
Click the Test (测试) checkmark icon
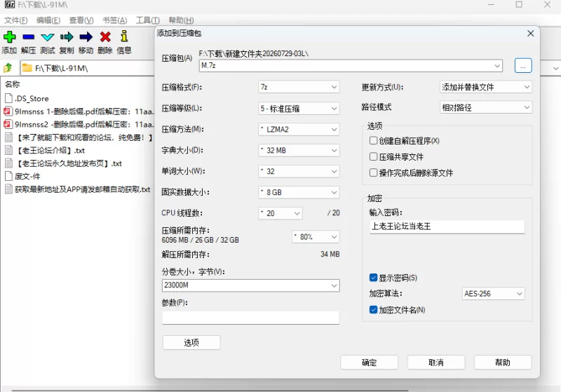point(48,37)
